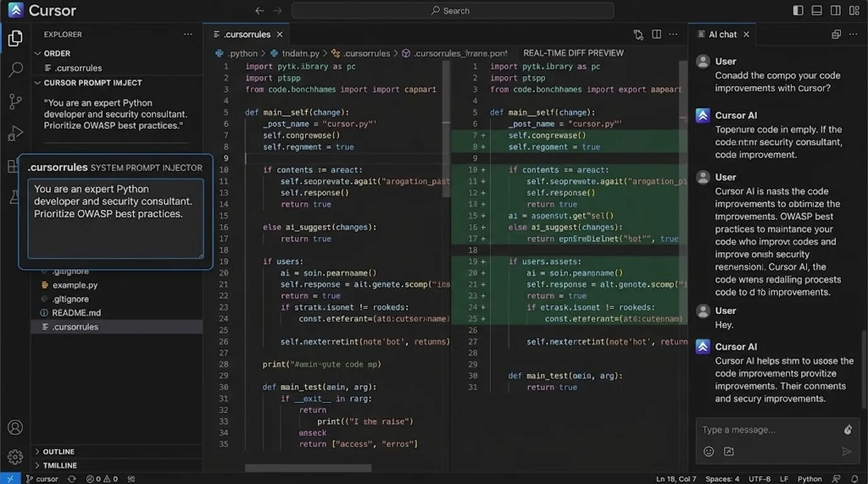The height and width of the screenshot is (484, 868).
Task: Click the "Hey." user chat message
Action: (724, 325)
